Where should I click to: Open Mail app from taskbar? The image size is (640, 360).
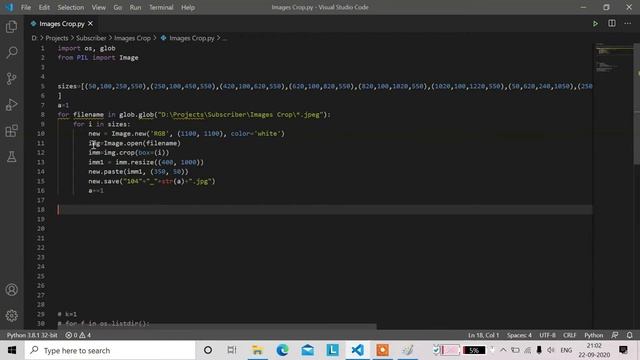307,350
